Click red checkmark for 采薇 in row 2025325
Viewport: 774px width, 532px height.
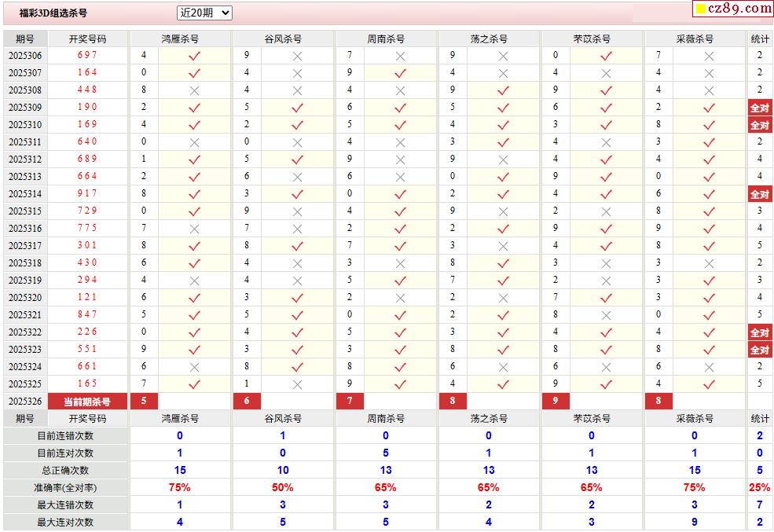coord(709,384)
